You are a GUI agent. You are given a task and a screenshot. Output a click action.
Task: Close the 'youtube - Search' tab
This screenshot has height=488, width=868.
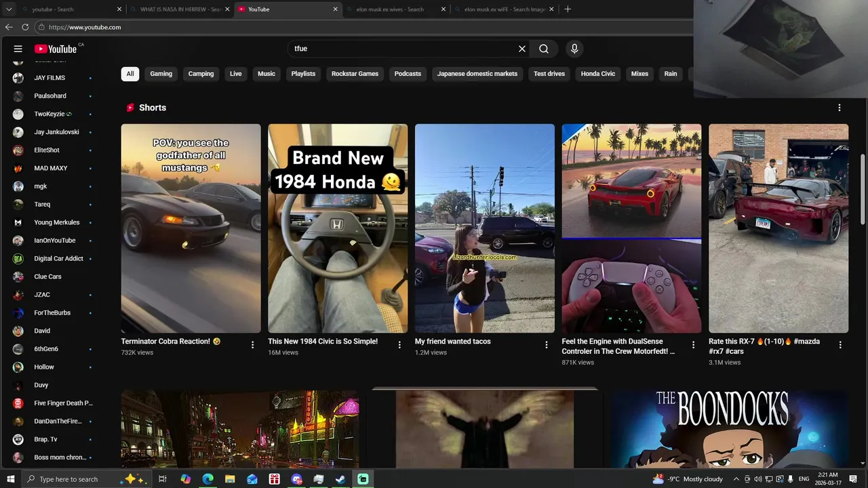119,9
